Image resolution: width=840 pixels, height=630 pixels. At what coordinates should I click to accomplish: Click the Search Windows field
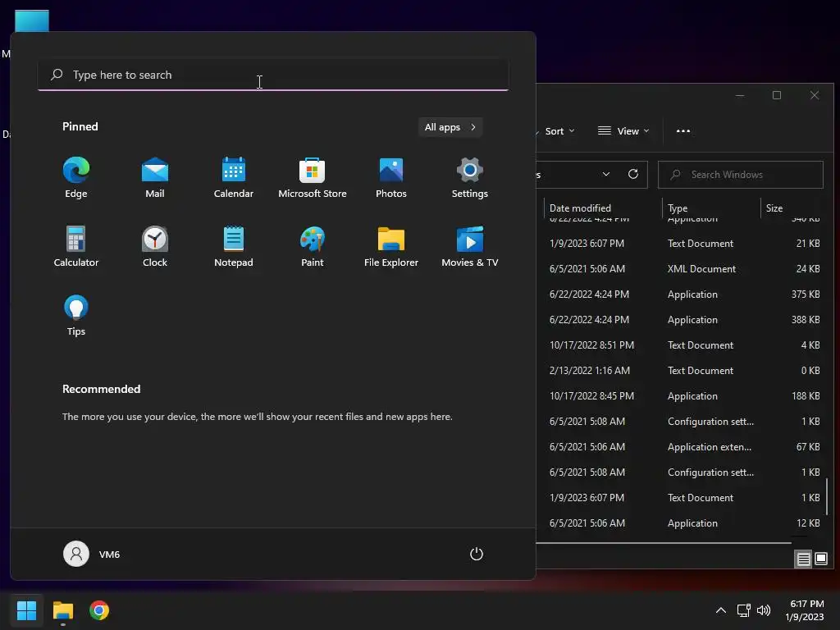tap(741, 175)
